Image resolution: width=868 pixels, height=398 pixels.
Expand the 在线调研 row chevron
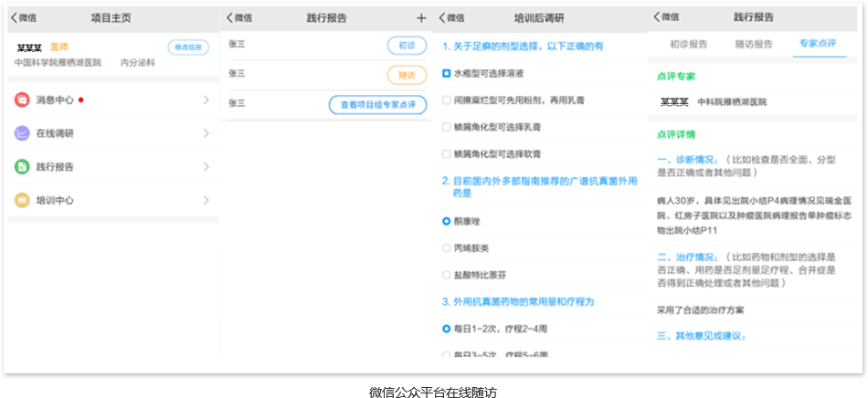coord(206,133)
